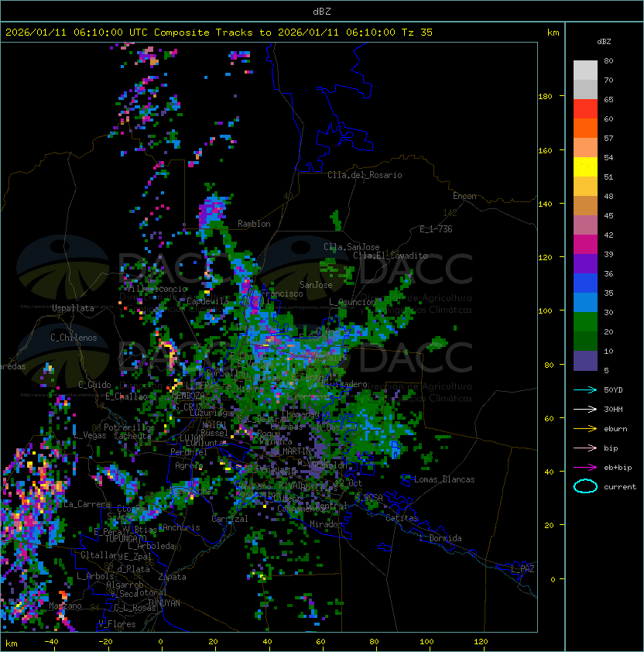Click the 'E_Challao' map label
644x652 pixels.
pos(126,396)
